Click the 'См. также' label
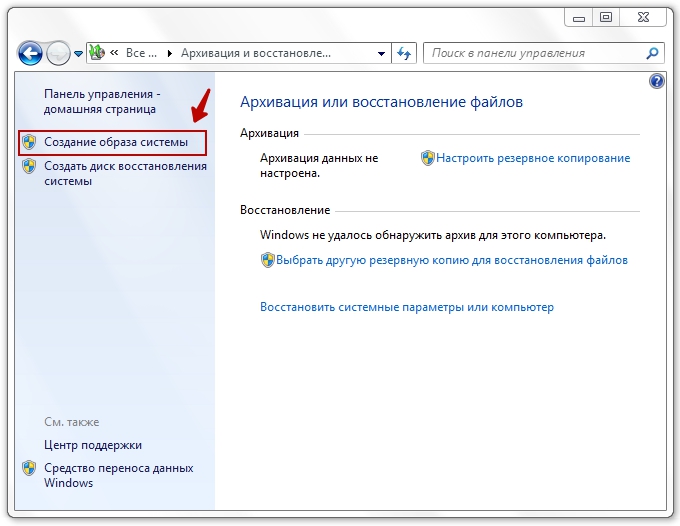 (72, 422)
